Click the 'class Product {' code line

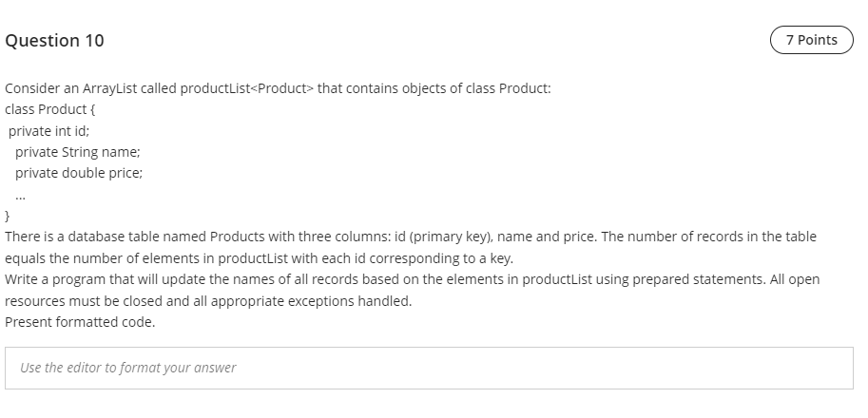(49, 109)
